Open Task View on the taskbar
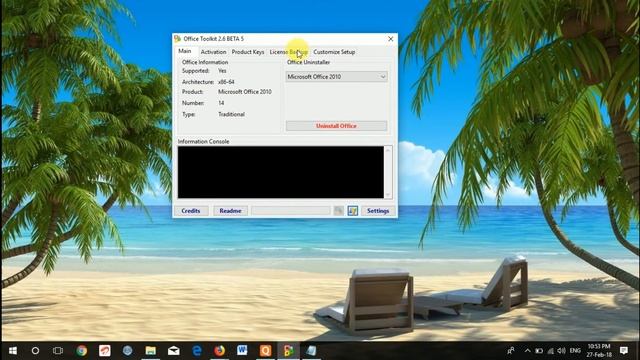The height and width of the screenshot is (360, 640). (x=58, y=351)
